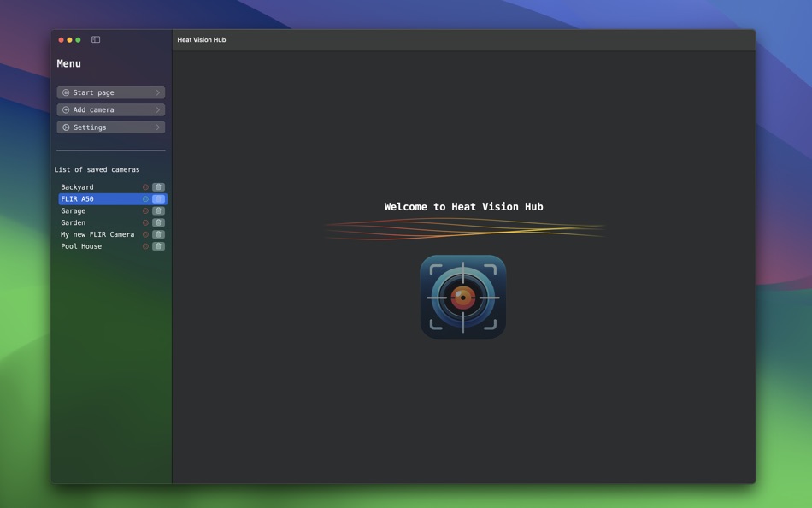Viewport: 812px width, 508px height.
Task: Click the Heat Vision Hub app logo
Action: click(463, 297)
